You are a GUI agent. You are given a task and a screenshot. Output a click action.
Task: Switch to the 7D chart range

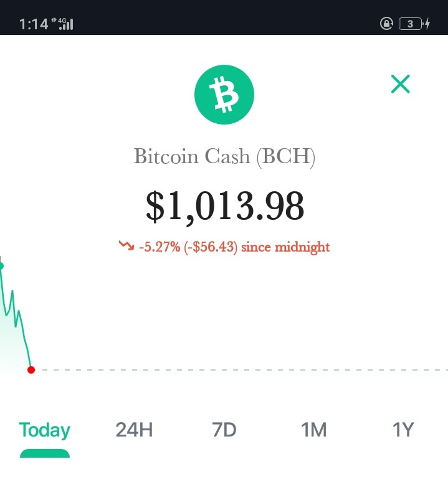pos(224,430)
